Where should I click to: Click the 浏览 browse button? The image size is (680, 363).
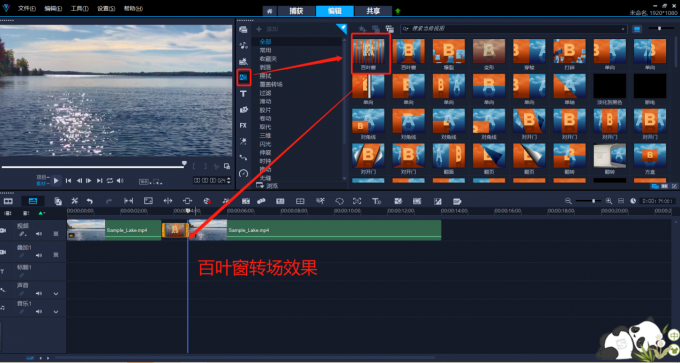[267, 186]
